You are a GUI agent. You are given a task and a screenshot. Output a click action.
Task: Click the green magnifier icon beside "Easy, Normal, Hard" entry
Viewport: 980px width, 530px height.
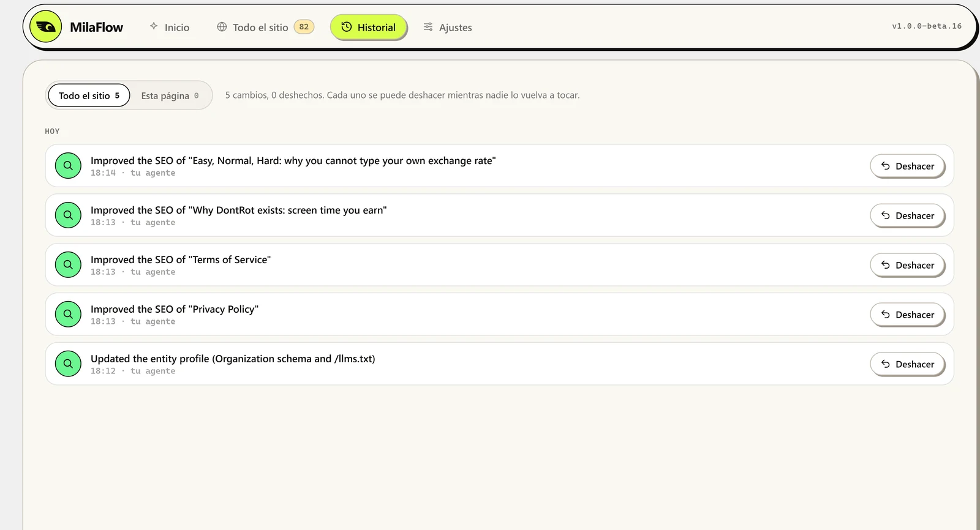(68, 166)
